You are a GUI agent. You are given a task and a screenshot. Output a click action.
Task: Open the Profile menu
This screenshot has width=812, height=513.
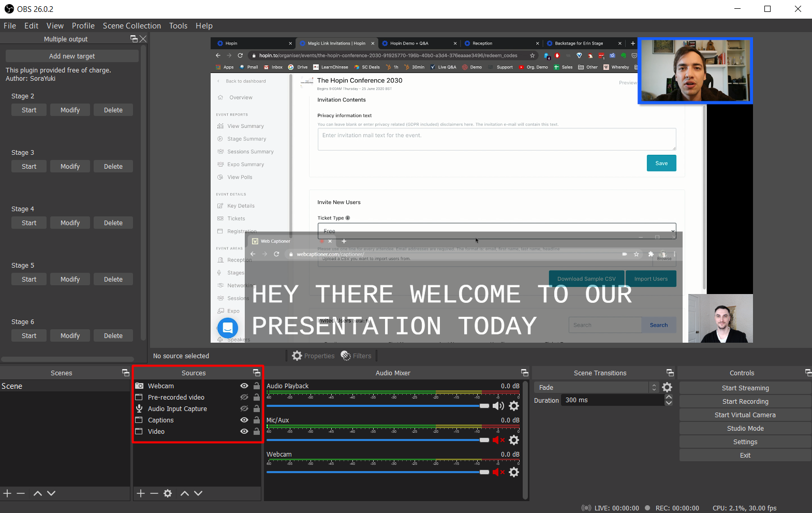[83, 25]
